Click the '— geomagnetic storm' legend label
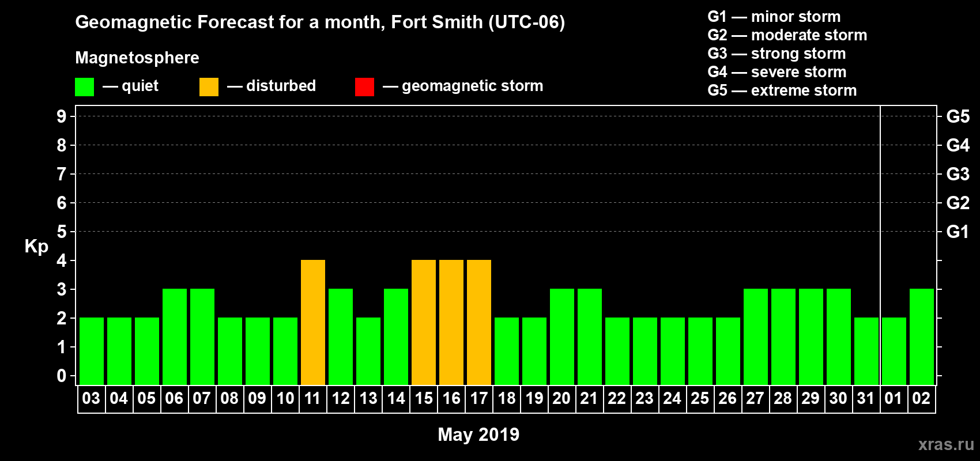980x461 pixels. (463, 86)
